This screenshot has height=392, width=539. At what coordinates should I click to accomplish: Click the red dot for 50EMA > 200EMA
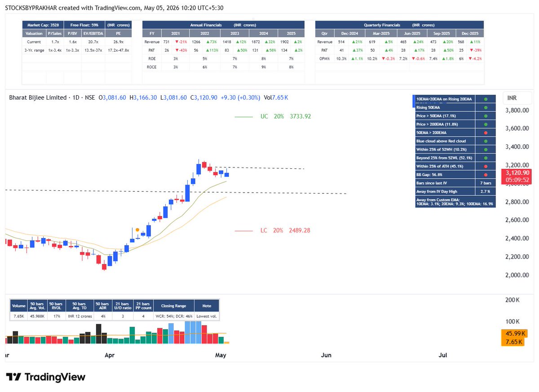tap(485, 132)
